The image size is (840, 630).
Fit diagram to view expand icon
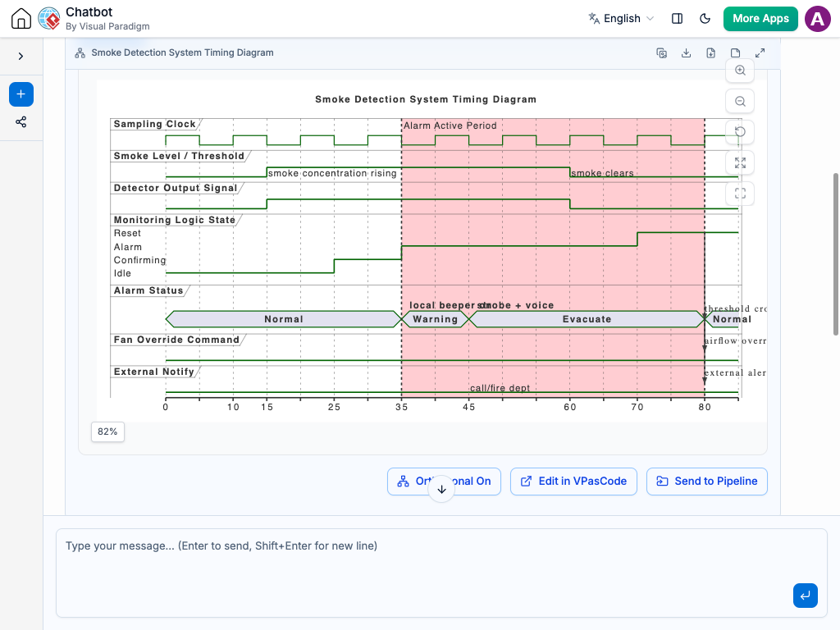tap(740, 163)
